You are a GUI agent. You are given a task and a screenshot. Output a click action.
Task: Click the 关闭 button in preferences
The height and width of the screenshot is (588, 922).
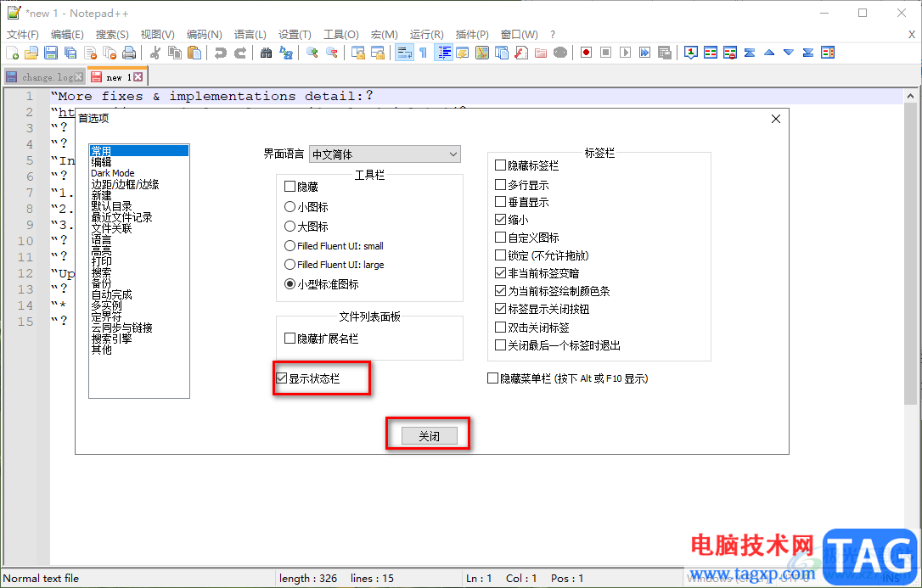429,436
